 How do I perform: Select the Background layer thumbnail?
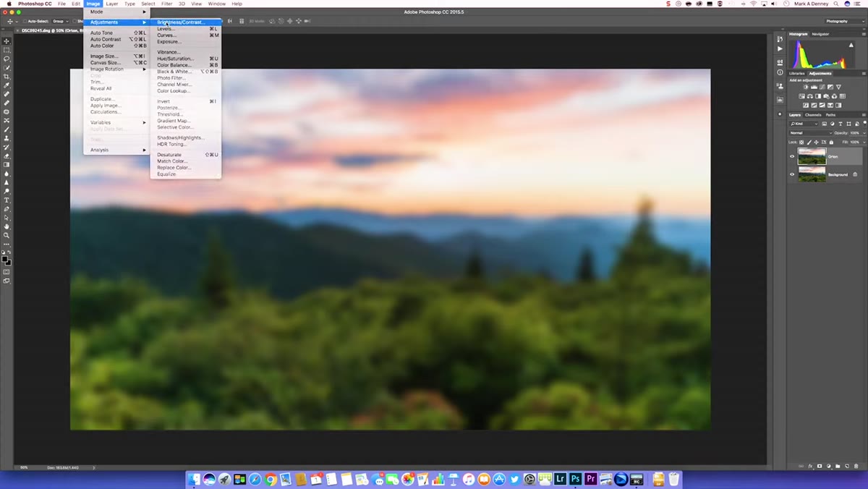pos(812,174)
